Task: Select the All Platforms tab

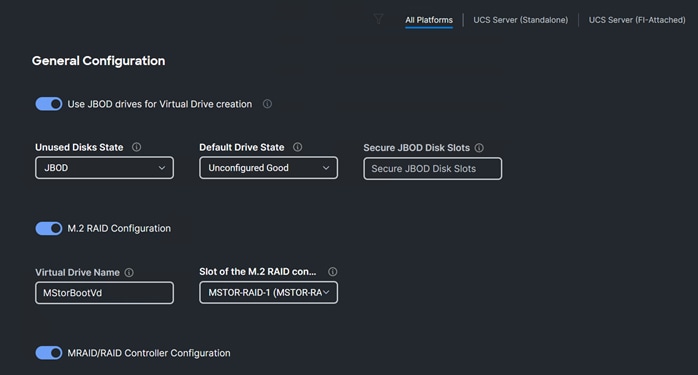Action: 429,20
